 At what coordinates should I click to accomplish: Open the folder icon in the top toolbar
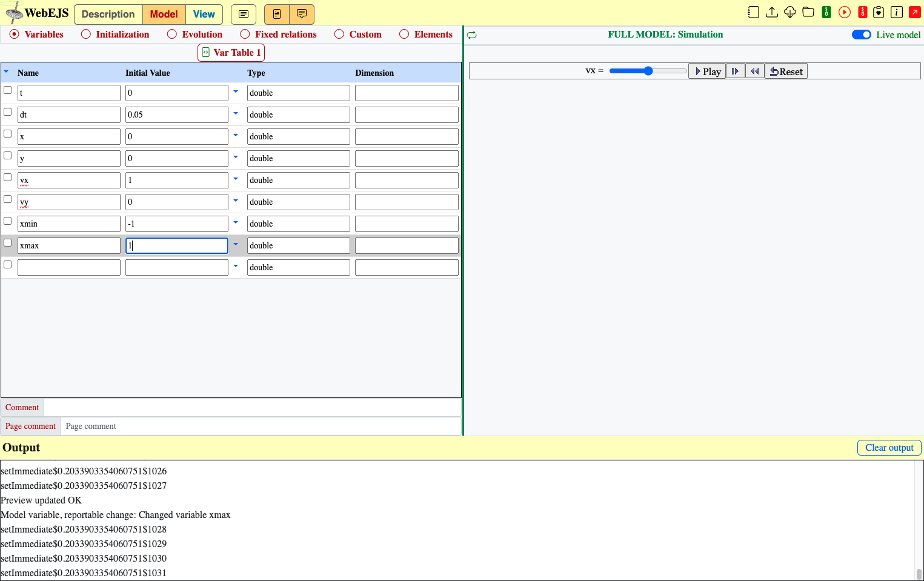tap(808, 12)
